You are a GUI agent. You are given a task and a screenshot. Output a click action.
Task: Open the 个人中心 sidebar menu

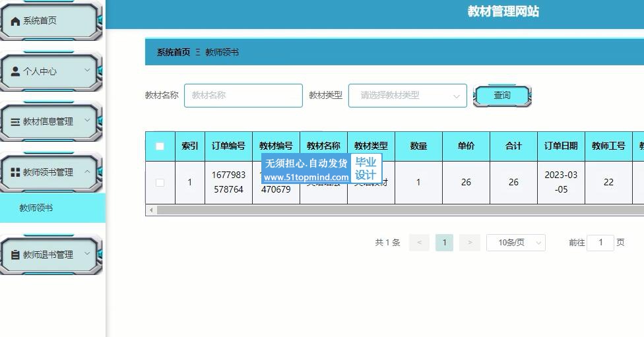coord(51,71)
